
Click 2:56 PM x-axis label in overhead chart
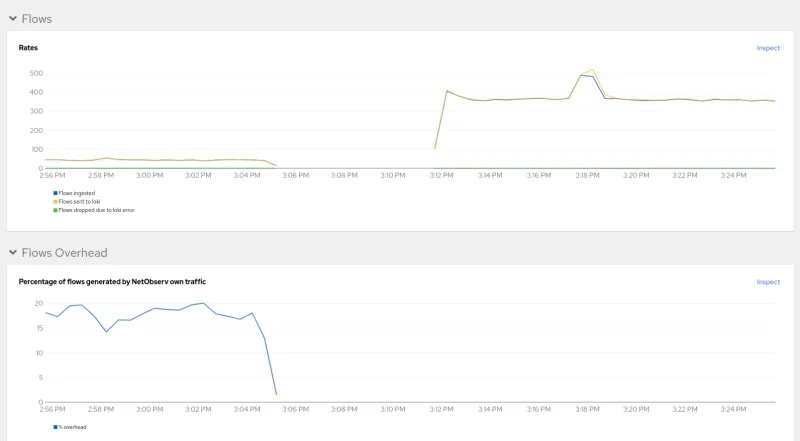point(53,409)
